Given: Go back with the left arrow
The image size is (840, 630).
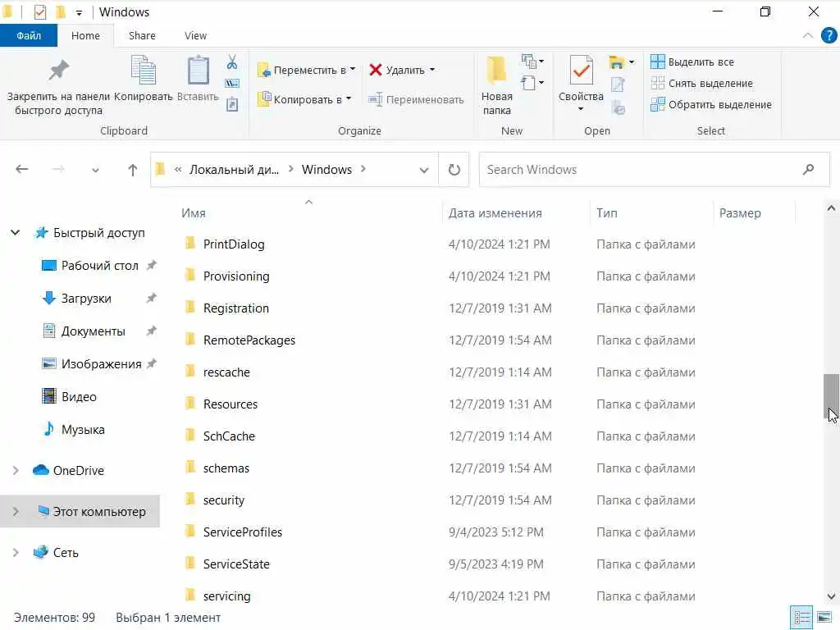Looking at the screenshot, I should pos(22,169).
